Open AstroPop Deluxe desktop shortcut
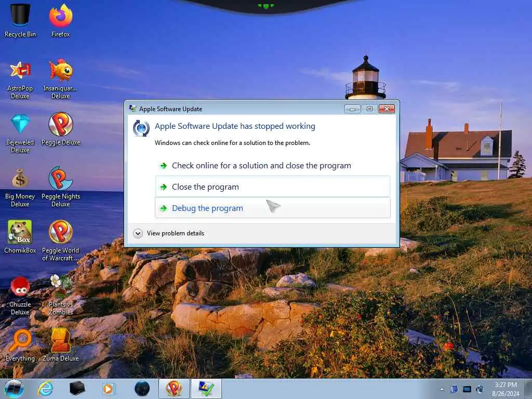The height and width of the screenshot is (399, 532). [x=20, y=79]
